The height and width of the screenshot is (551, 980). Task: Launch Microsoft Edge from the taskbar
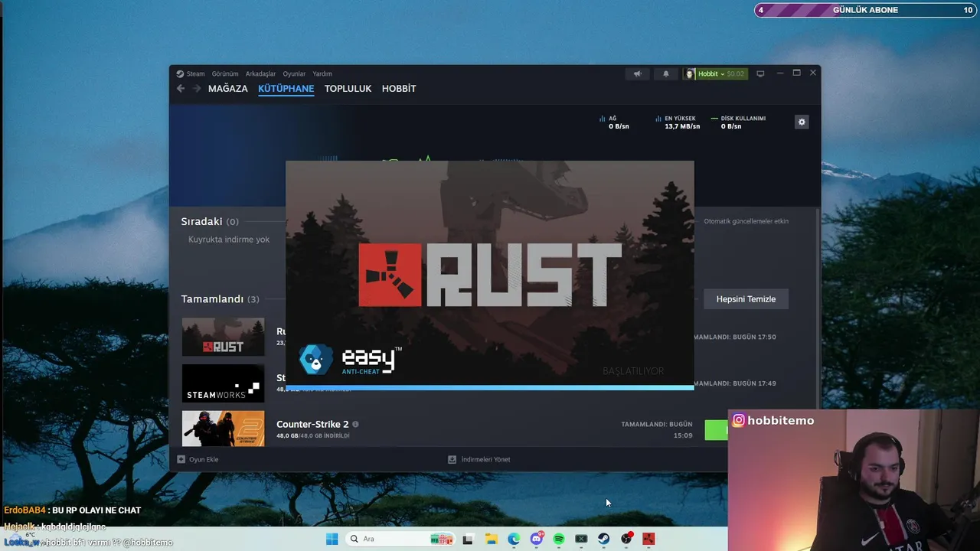514,539
